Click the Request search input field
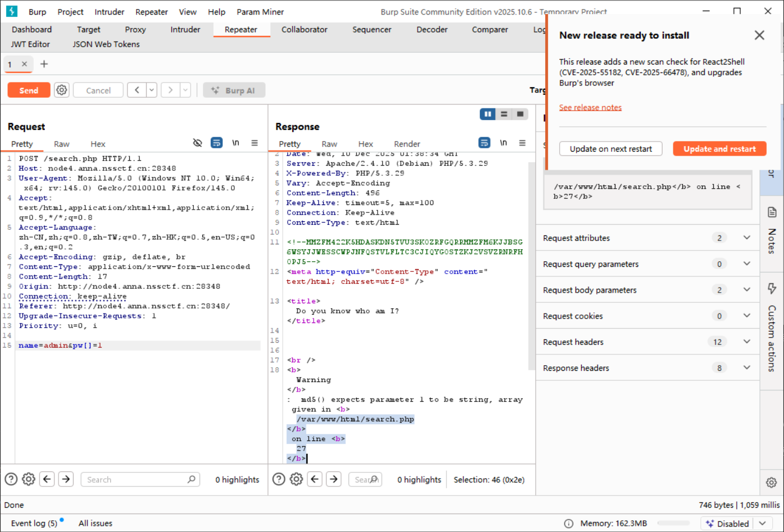The width and height of the screenshot is (784, 532). [135, 479]
